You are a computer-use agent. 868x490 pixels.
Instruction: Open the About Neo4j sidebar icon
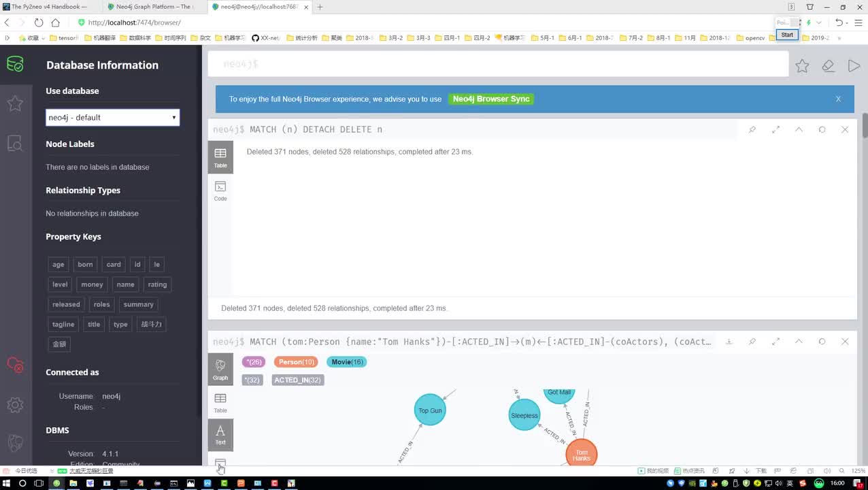[x=15, y=443]
